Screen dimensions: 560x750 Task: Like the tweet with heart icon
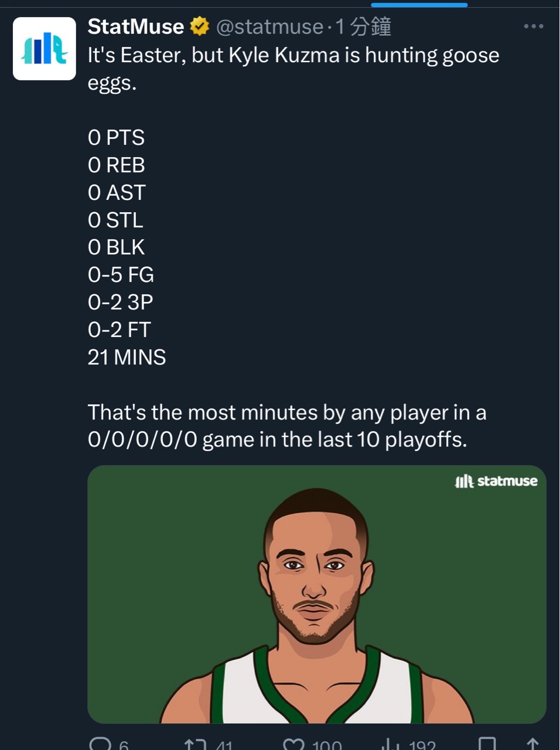293,745
